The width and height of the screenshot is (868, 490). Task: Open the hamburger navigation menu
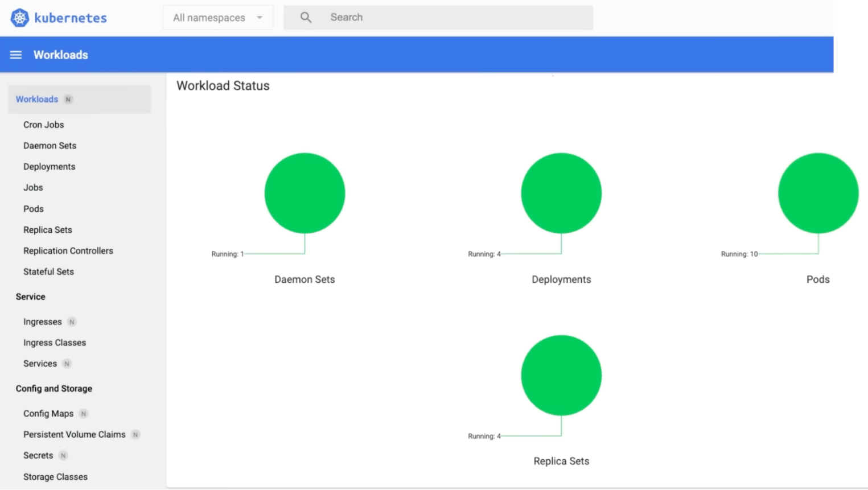point(15,55)
